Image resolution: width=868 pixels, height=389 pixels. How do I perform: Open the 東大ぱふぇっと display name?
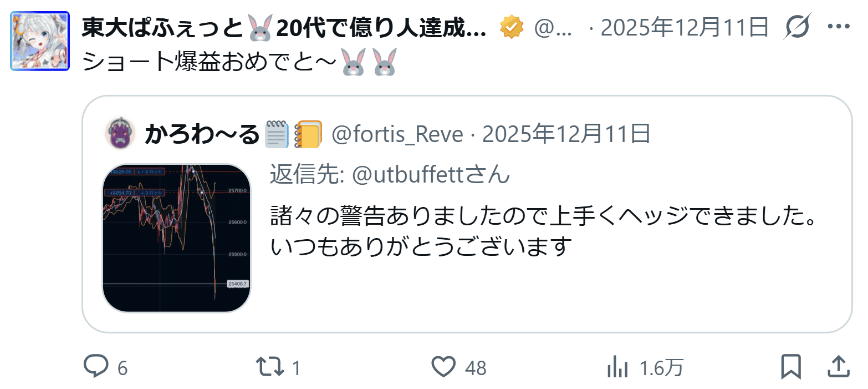coord(284,27)
